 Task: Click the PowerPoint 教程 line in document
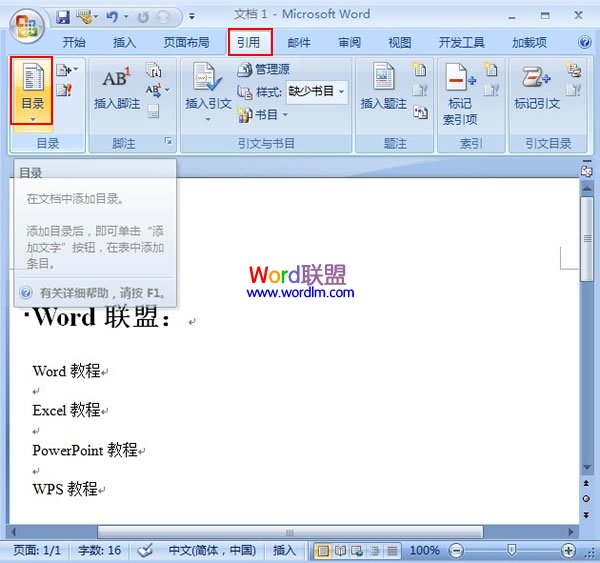[85, 450]
